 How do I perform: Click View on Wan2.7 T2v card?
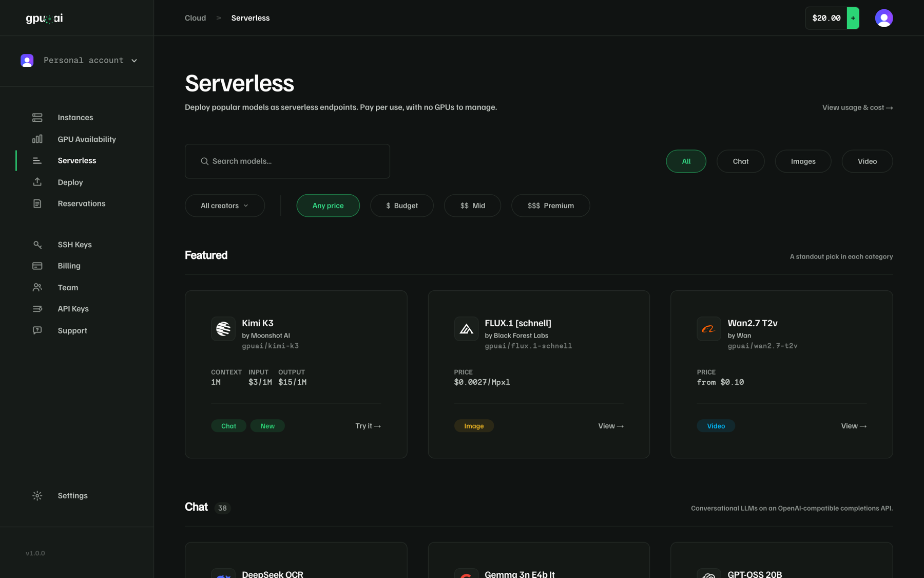click(x=854, y=426)
